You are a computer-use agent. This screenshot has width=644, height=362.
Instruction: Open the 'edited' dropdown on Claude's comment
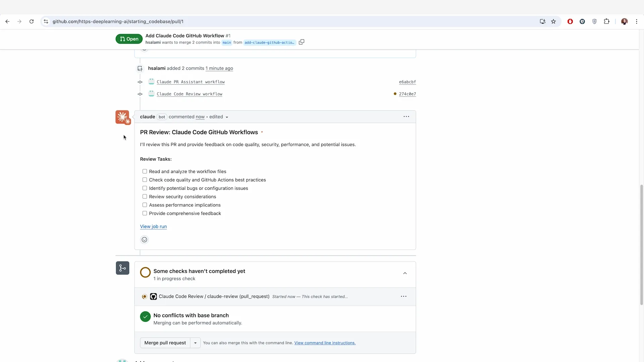pyautogui.click(x=219, y=117)
